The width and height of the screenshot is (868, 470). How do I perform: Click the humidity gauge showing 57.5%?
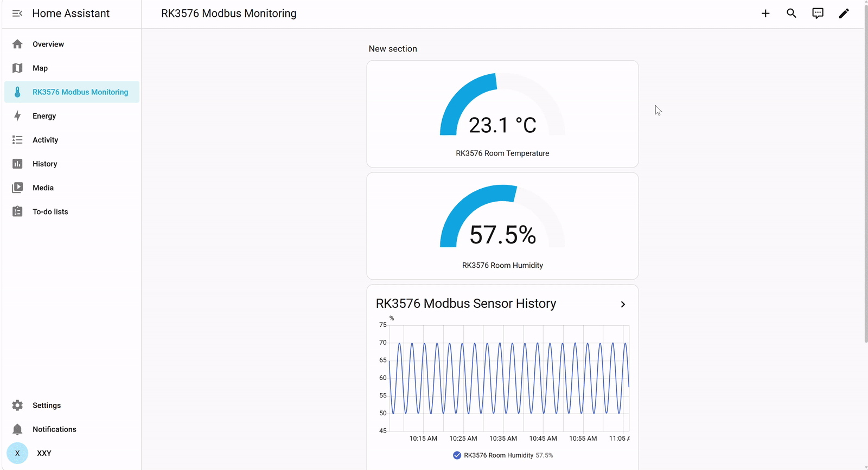point(502,216)
